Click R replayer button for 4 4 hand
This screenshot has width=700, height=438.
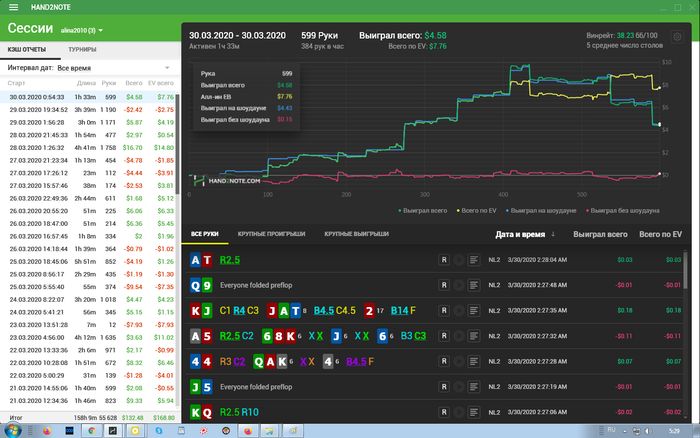tap(444, 361)
